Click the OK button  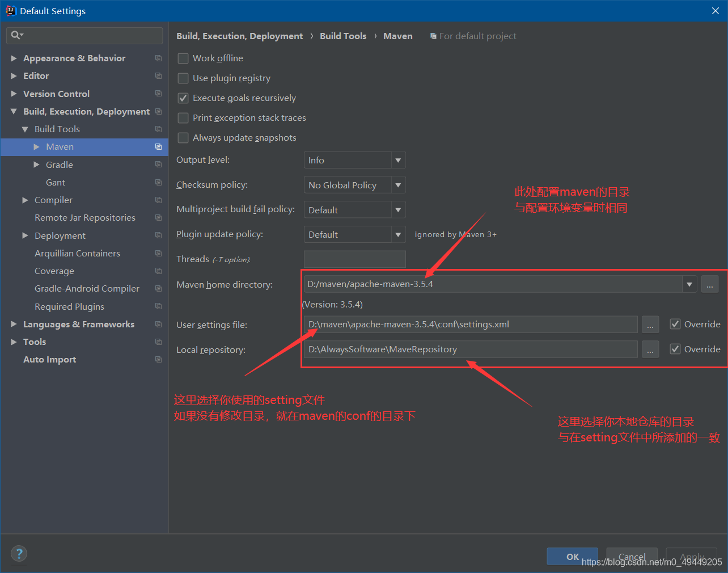(573, 557)
